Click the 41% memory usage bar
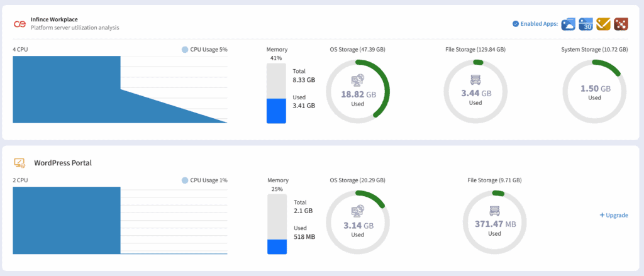This screenshot has height=276, width=644. pyautogui.click(x=276, y=94)
